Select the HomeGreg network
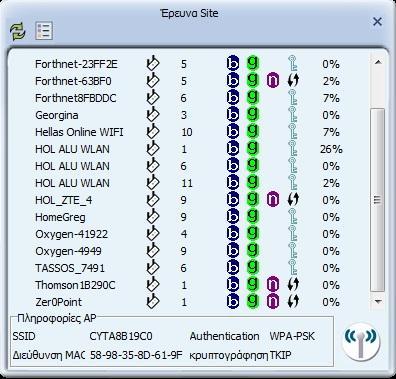Screen dimensions: 396x379 60,217
